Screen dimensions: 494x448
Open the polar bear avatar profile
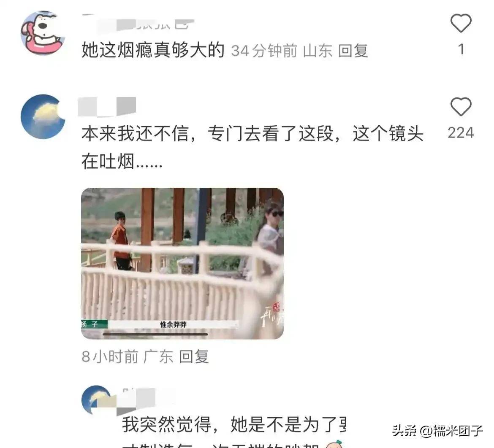tap(43, 33)
